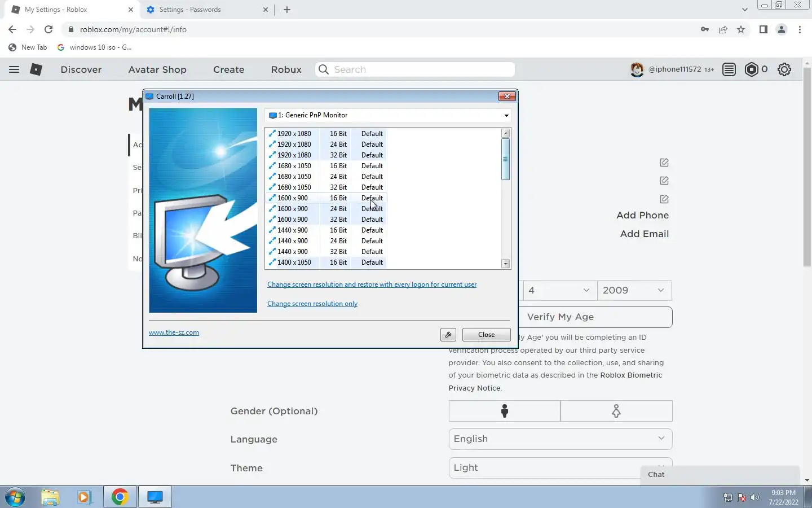Click the first edit pencil icon

coord(664,163)
